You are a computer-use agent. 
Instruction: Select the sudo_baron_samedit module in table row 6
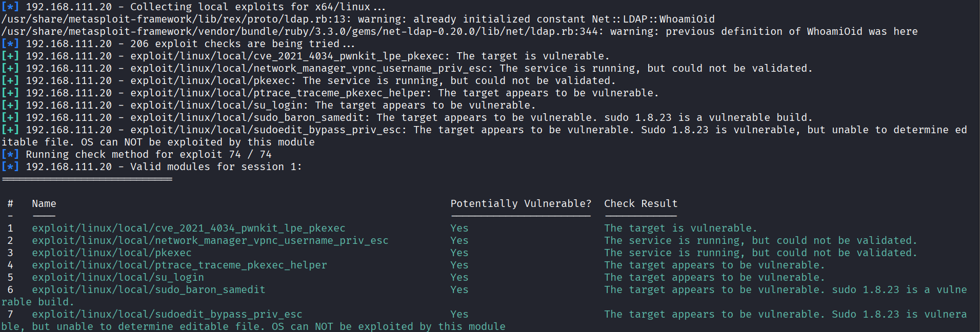(x=148, y=289)
